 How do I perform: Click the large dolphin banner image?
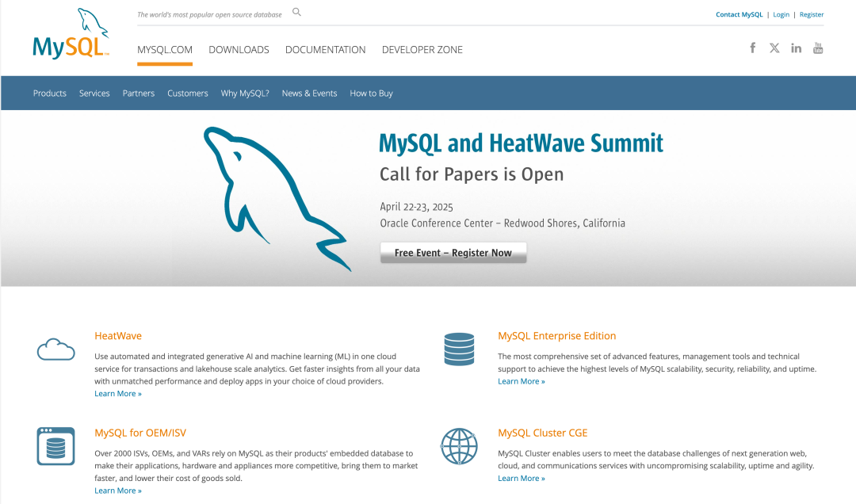tap(277, 199)
